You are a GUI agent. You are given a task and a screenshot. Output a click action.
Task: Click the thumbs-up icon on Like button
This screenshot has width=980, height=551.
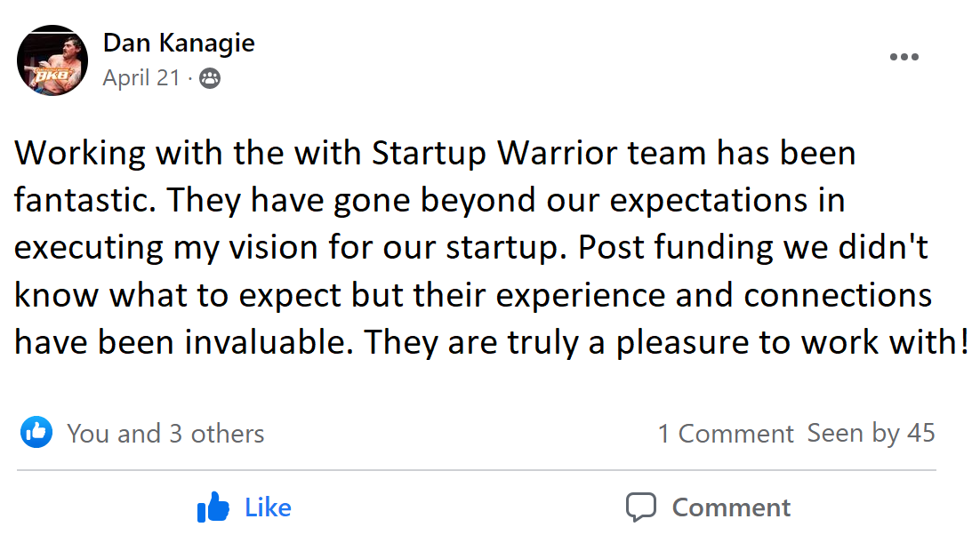coord(213,508)
